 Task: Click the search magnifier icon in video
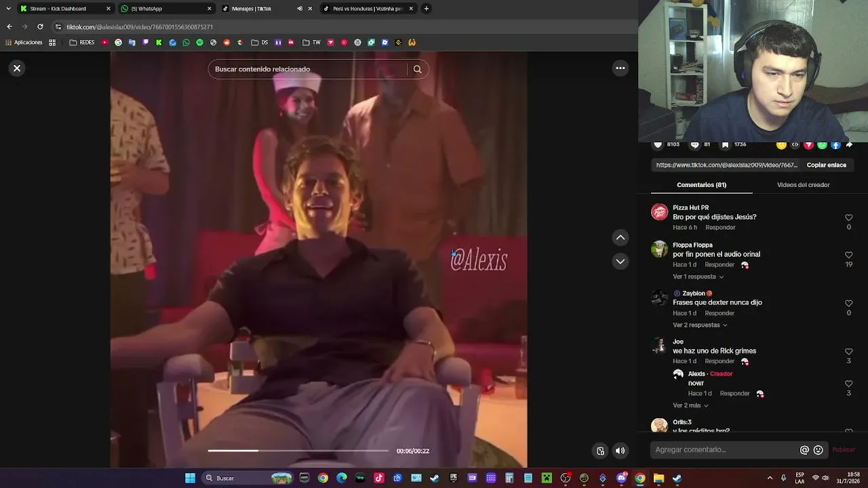click(x=417, y=69)
